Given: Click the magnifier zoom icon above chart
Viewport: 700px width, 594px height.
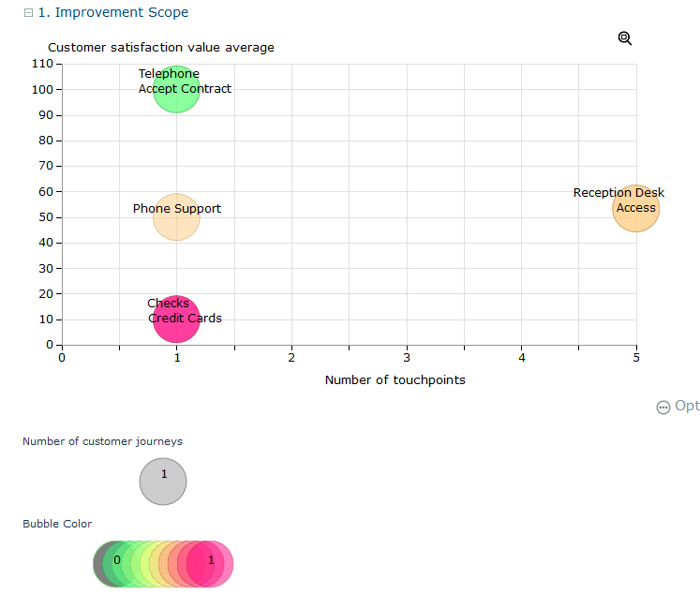Looking at the screenshot, I should point(625,37).
